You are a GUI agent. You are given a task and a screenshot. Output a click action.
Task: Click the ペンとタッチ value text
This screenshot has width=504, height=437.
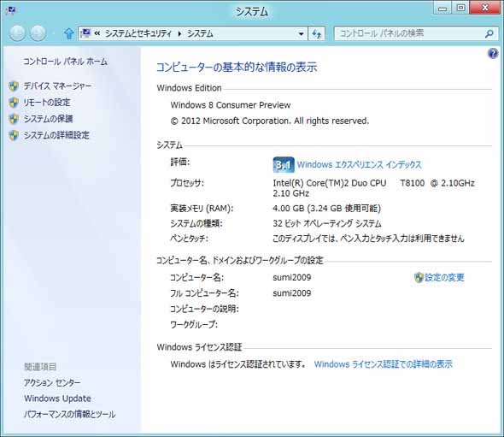[368, 239]
